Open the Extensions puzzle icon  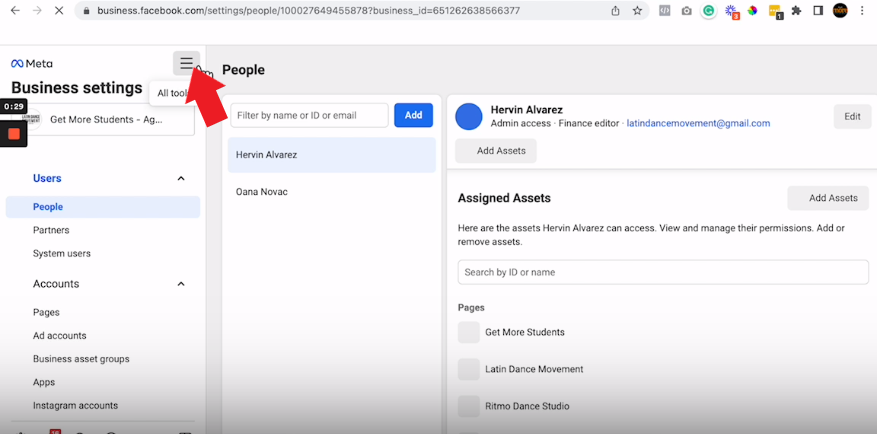tap(796, 11)
